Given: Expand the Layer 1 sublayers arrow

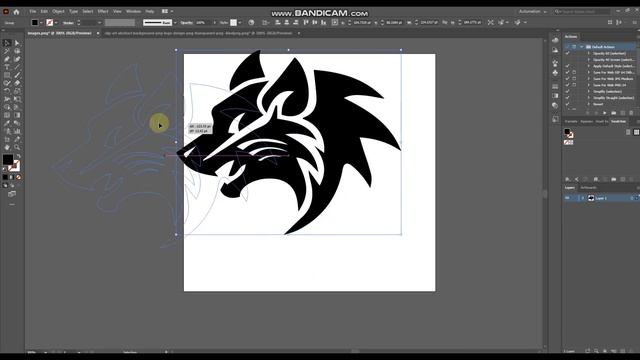Looking at the screenshot, I should pos(583,198).
